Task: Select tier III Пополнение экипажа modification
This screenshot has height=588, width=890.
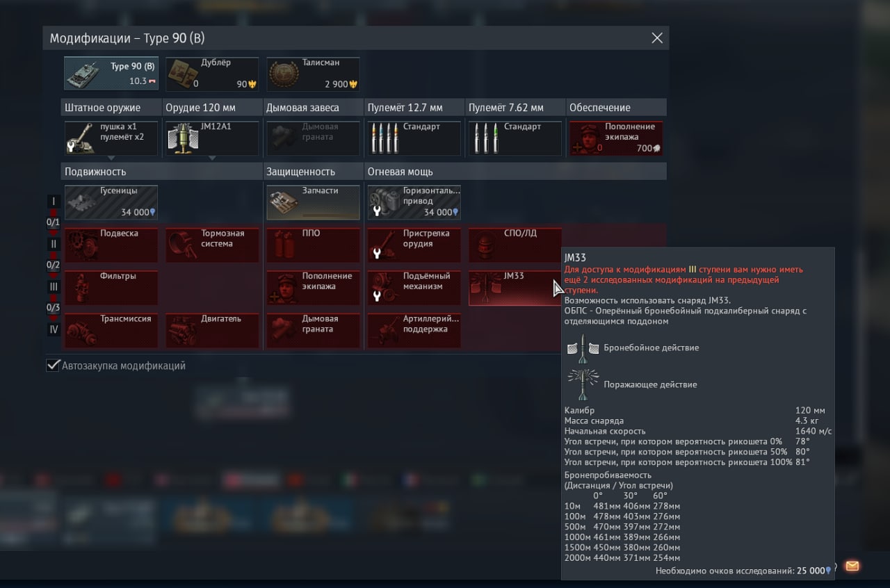Action: click(313, 288)
